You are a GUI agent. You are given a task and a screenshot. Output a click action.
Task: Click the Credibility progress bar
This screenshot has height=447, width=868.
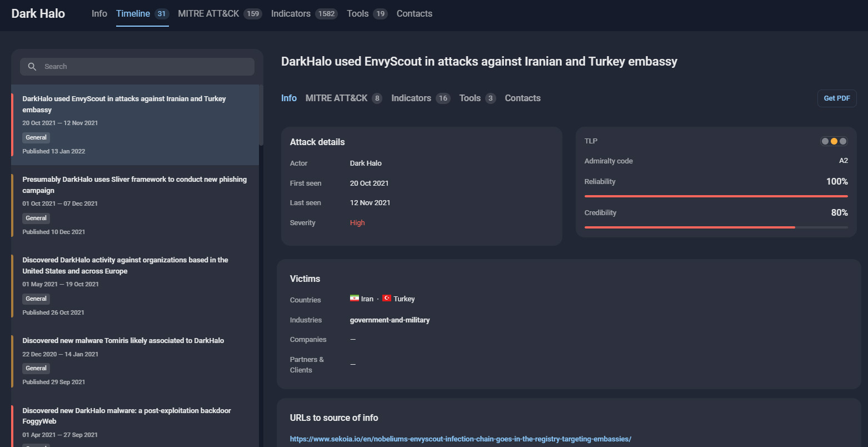pos(716,227)
